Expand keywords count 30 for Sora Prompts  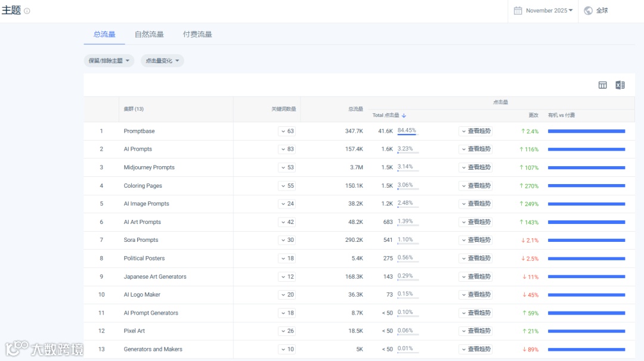tap(287, 240)
